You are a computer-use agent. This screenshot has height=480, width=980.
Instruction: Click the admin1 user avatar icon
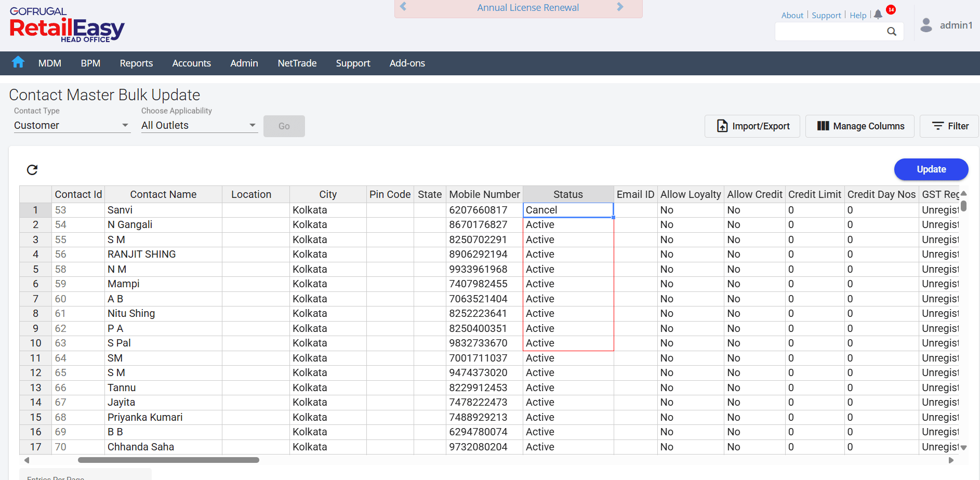tap(926, 25)
